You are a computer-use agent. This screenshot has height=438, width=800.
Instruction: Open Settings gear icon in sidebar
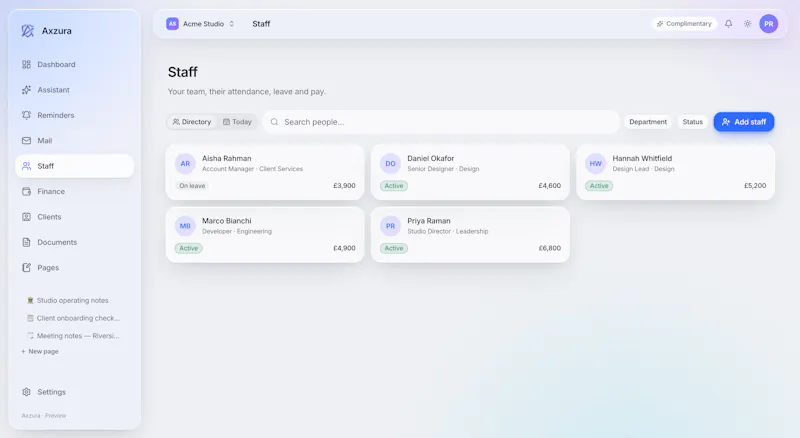point(27,392)
